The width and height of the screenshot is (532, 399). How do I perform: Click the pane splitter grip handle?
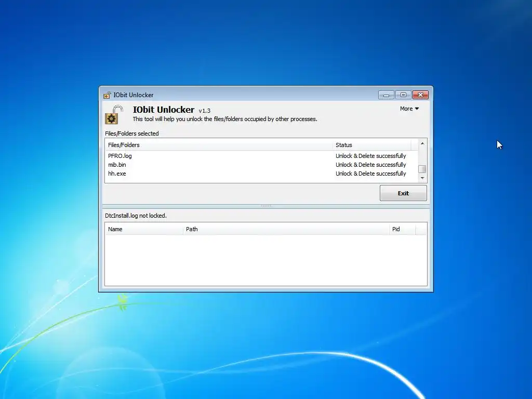pyautogui.click(x=266, y=206)
